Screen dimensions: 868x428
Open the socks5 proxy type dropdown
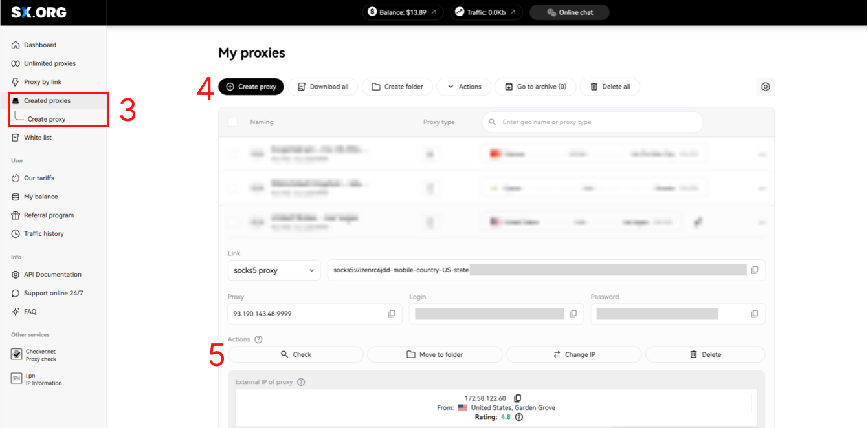click(x=274, y=270)
